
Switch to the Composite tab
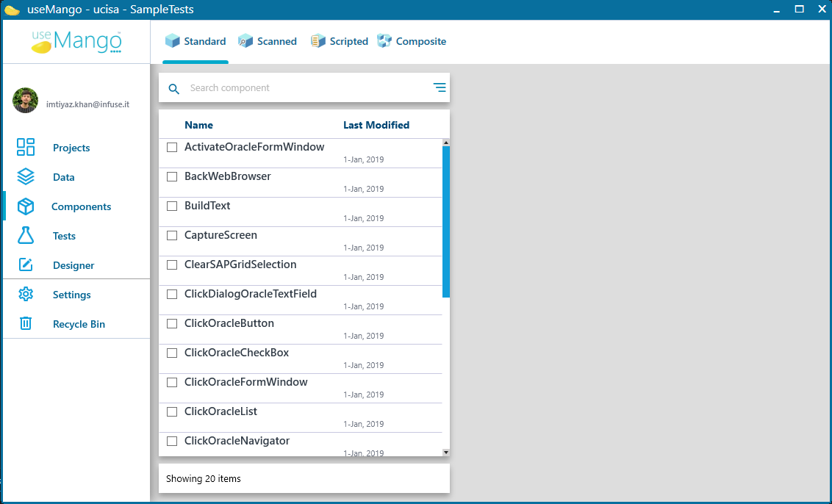pyautogui.click(x=412, y=41)
